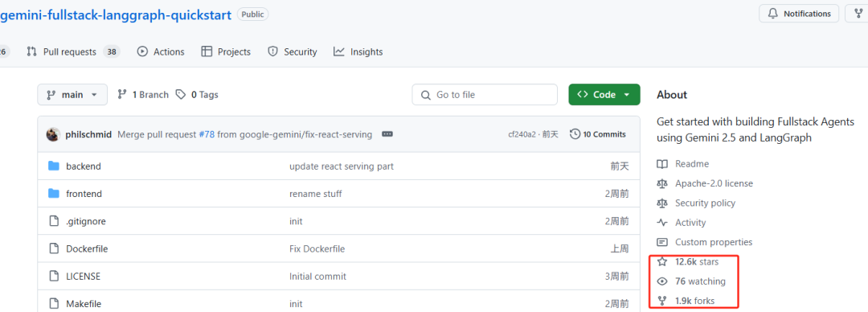This screenshot has height=312, width=868.
Task: Open commit message 'Fix Dockerfile'
Action: (317, 248)
